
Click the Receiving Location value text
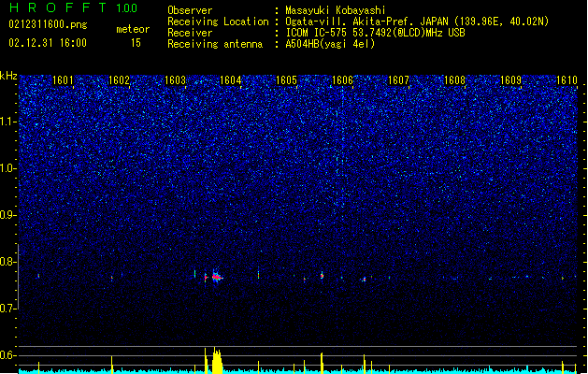(x=417, y=22)
